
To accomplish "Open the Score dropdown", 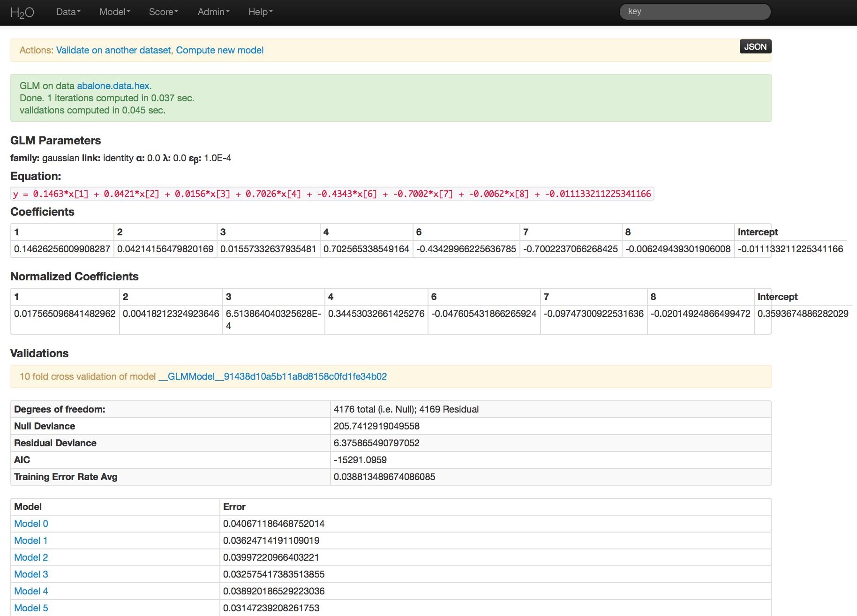I will (x=163, y=12).
